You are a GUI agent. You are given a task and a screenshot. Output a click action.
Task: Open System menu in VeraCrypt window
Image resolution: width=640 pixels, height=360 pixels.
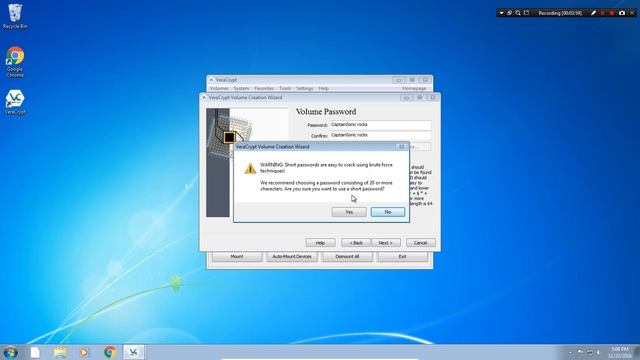coord(241,88)
